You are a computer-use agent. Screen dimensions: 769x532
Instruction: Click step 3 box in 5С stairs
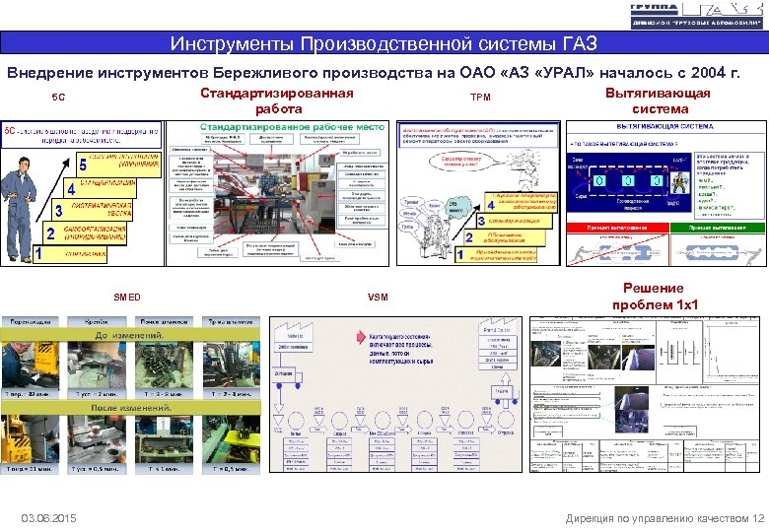tap(93, 210)
